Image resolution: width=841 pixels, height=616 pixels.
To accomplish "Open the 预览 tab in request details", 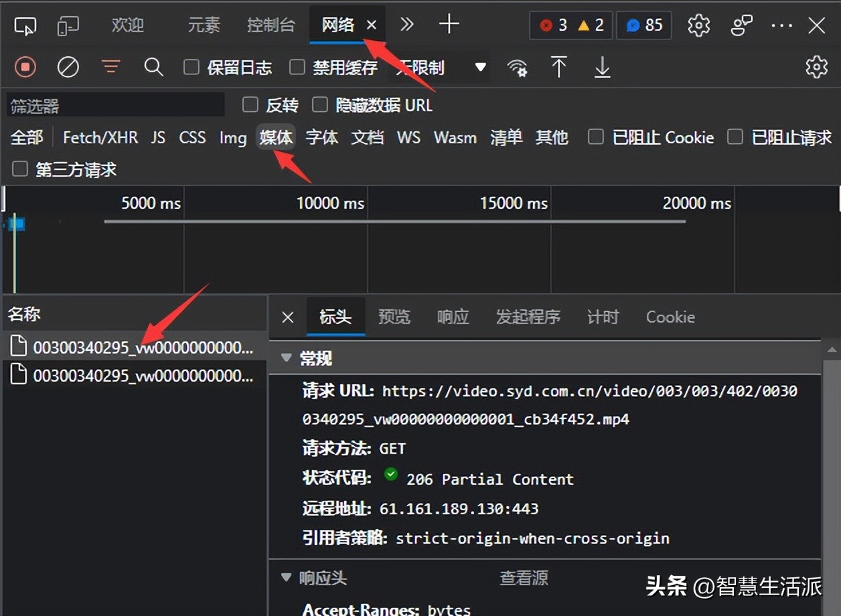I will pos(394,317).
